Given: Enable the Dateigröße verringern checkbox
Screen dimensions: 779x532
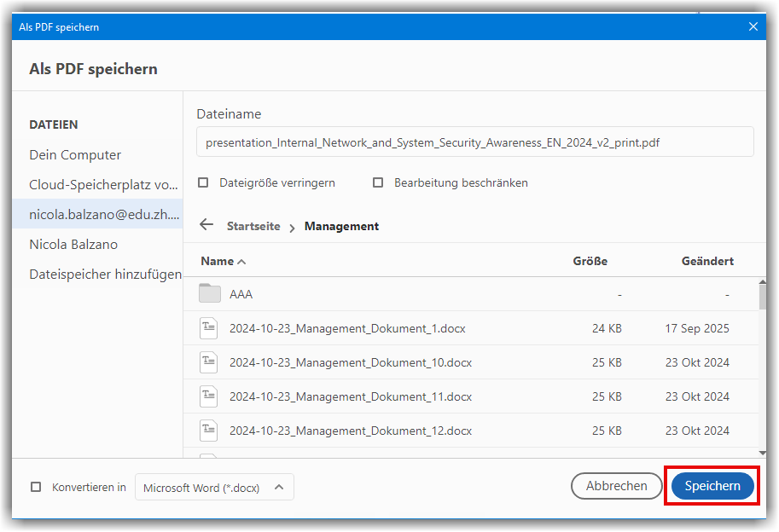Looking at the screenshot, I should pyautogui.click(x=203, y=182).
